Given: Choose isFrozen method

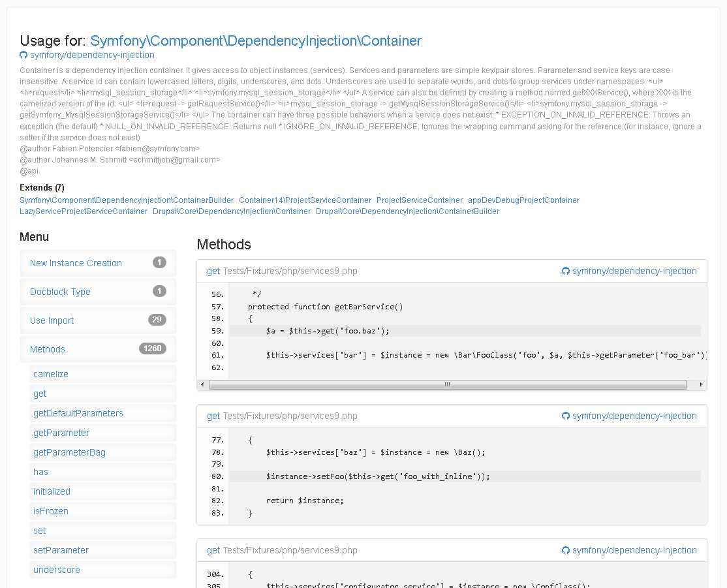Looking at the screenshot, I should click(103, 511).
